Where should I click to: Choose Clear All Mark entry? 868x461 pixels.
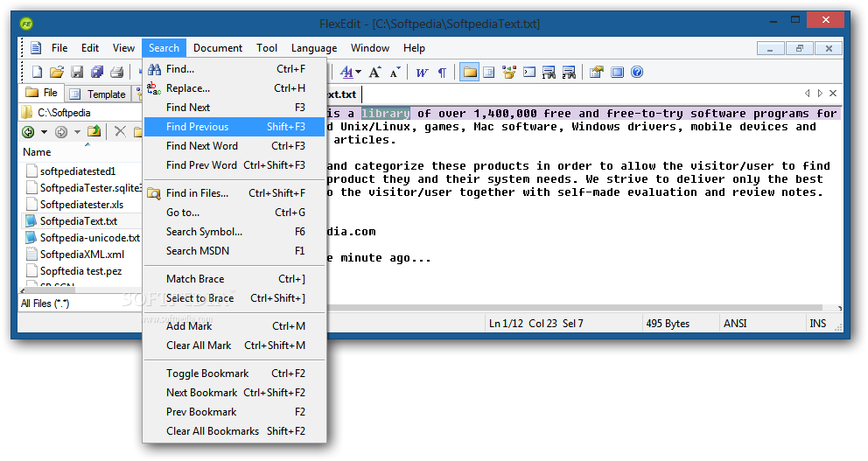234,346
